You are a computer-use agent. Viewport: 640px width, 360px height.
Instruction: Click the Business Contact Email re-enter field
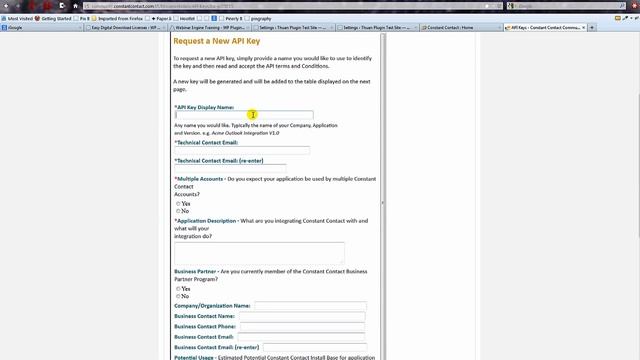tap(315, 347)
